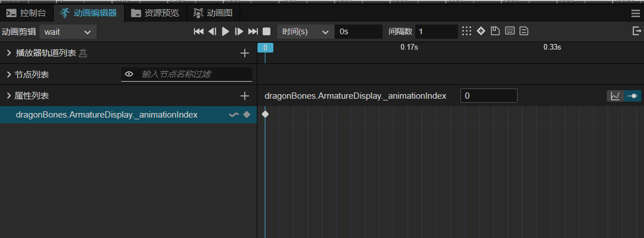Image resolution: width=644 pixels, height=238 pixels.
Task: Click the current time field showing 0s
Action: [x=358, y=32]
